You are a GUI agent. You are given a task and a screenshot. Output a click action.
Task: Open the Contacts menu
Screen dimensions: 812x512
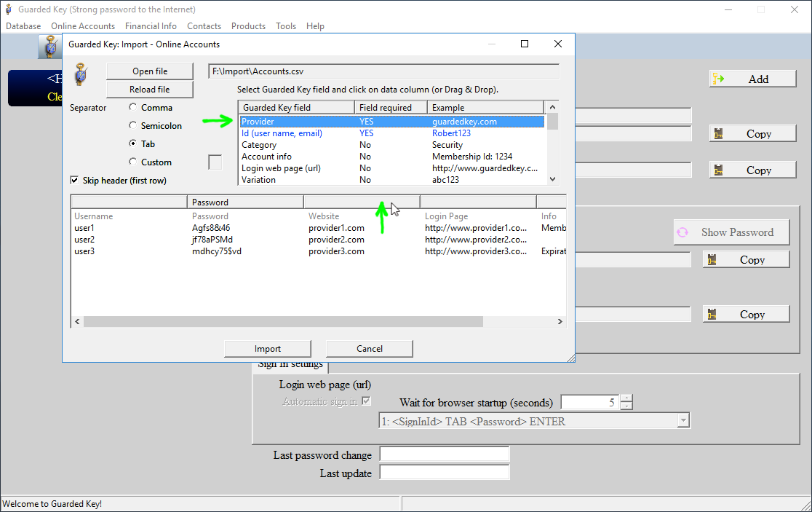pyautogui.click(x=204, y=26)
